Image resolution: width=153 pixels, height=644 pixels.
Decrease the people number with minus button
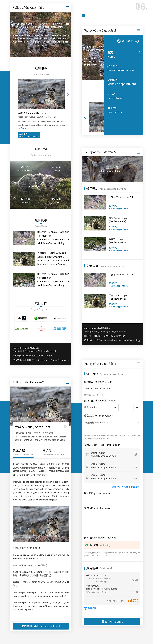pos(115,407)
